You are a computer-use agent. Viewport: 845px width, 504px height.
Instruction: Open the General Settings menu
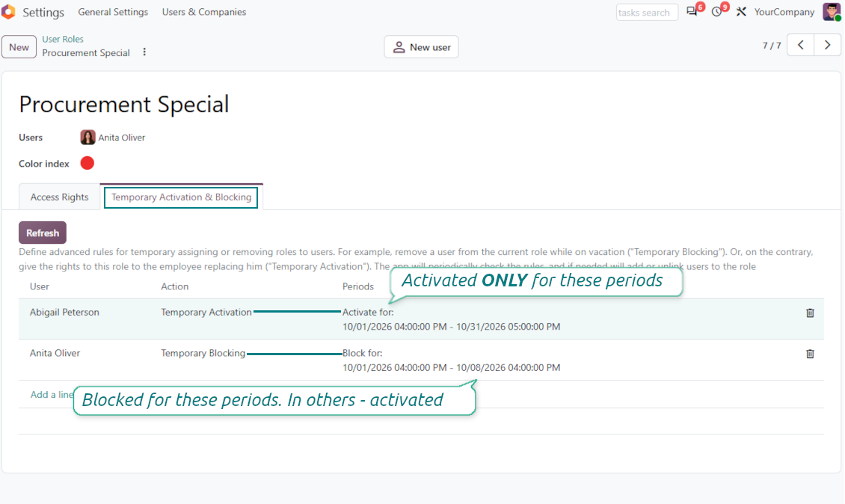pos(113,12)
